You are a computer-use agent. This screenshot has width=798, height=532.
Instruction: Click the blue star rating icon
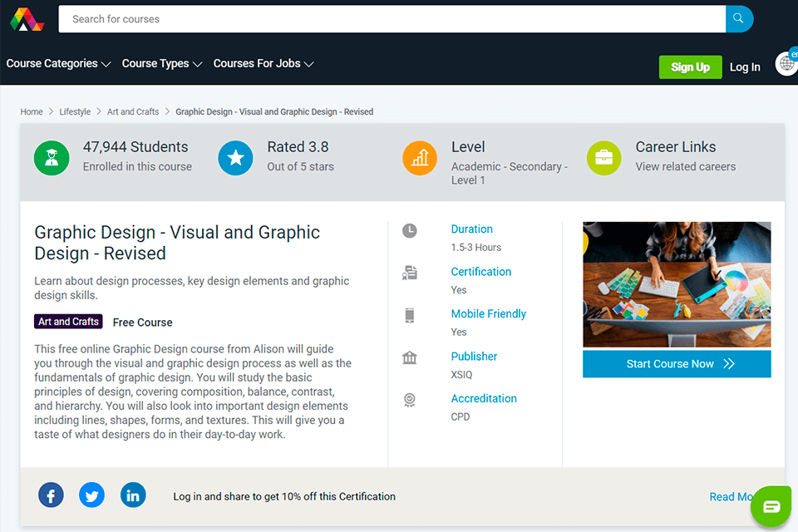tap(235, 158)
